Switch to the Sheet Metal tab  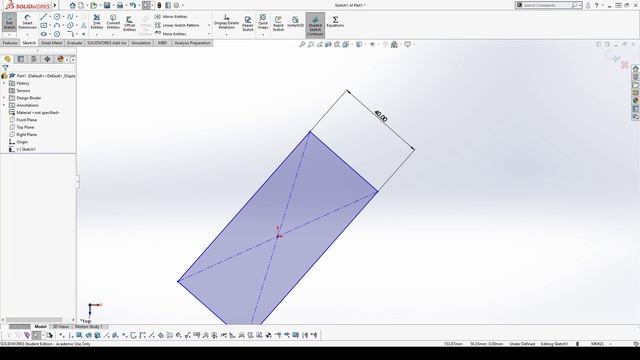click(51, 43)
